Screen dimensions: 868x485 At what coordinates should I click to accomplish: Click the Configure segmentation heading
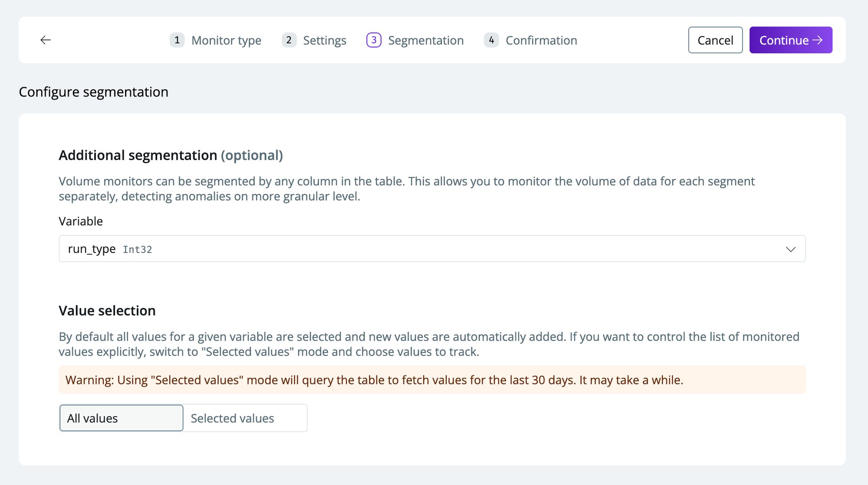click(93, 92)
